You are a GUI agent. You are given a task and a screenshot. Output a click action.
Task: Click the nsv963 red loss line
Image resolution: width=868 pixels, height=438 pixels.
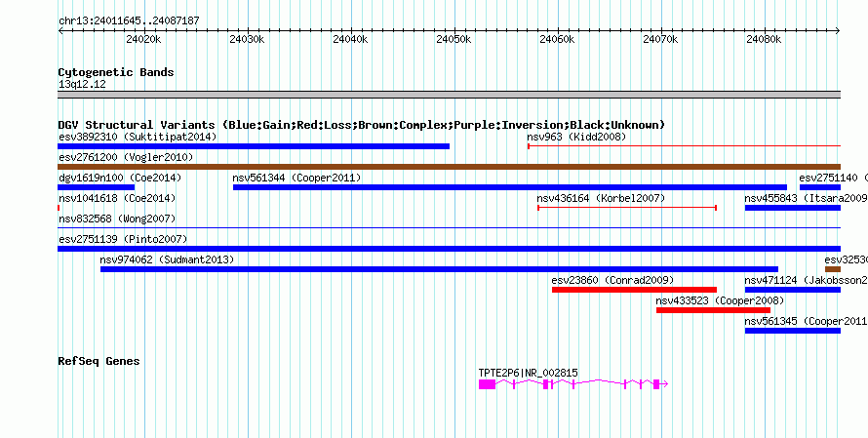[685, 146]
